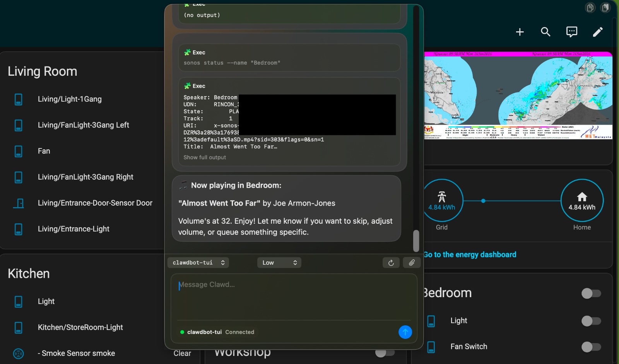Click the chat scrollbar thumb

coord(416,241)
